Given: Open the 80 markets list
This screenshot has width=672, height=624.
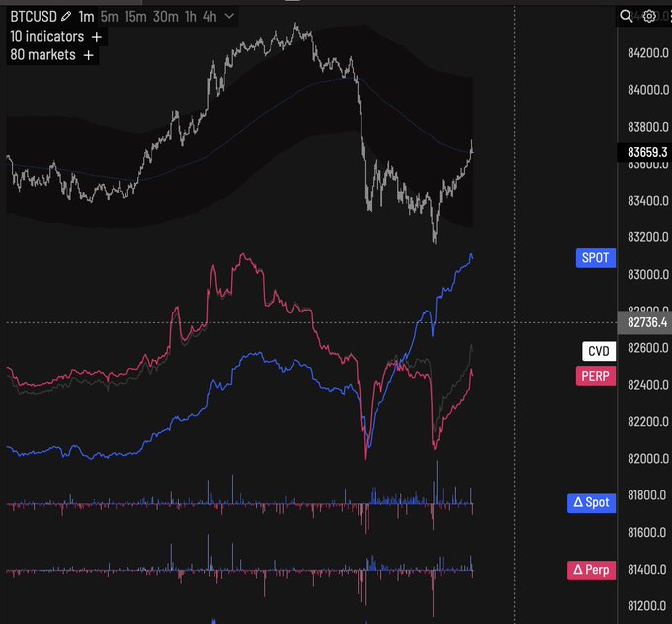Looking at the screenshot, I should click(x=42, y=55).
